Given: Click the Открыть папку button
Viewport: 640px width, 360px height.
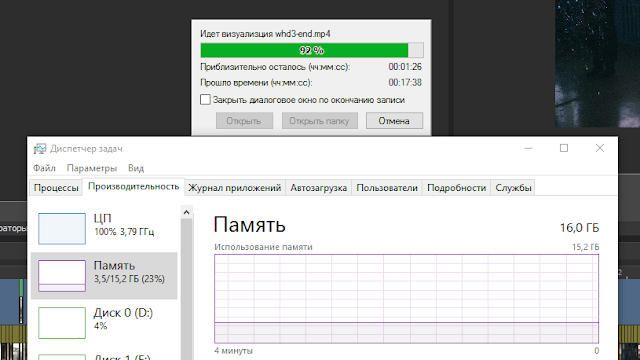Looking at the screenshot, I should 320,121.
